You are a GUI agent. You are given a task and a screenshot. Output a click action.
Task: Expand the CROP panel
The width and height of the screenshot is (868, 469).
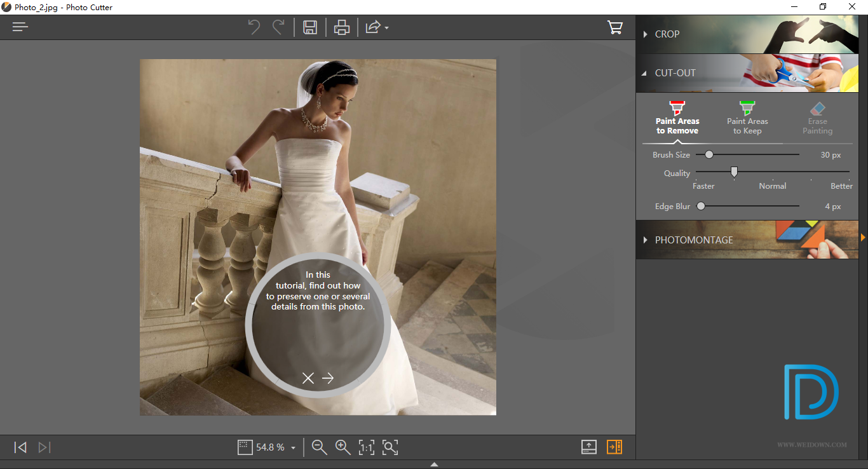pos(747,34)
